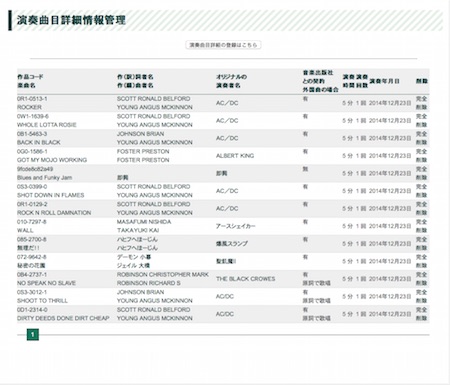Select work code 0R1-0513-1
The height and width of the screenshot is (385, 450).
pyautogui.click(x=32, y=99)
